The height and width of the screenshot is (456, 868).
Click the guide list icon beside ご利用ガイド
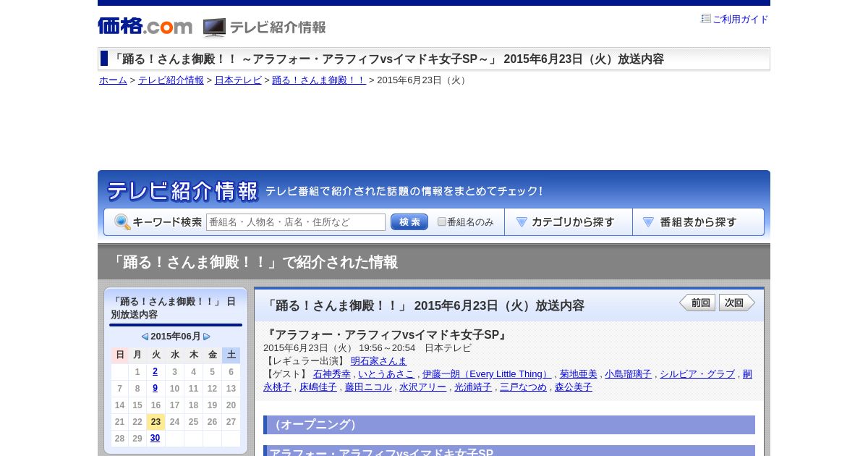click(706, 19)
